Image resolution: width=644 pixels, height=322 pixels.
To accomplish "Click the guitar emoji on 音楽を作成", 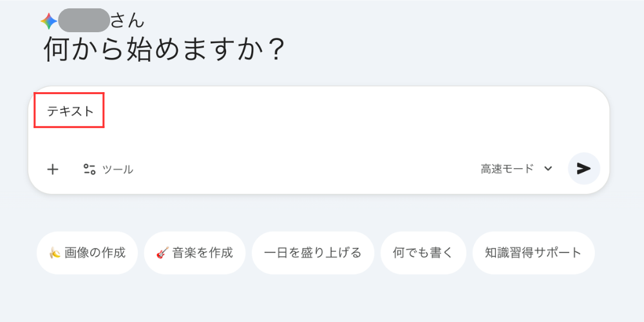I will coord(162,253).
